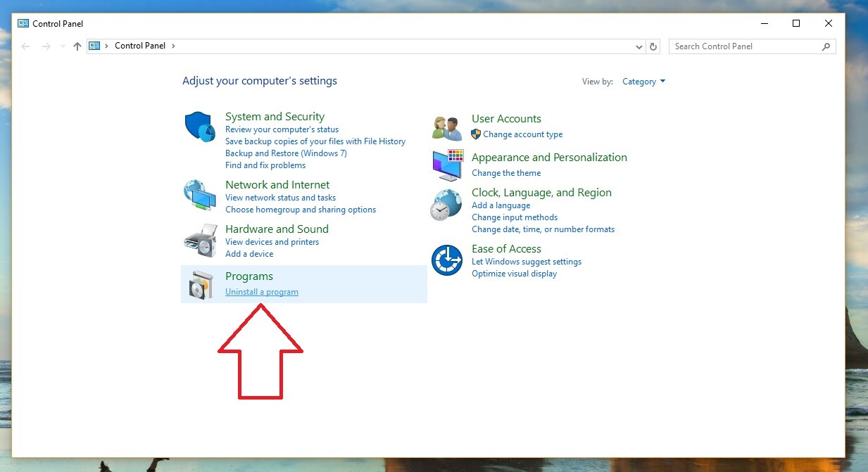Expand the chevron after Control Panel breadcrumb
The width and height of the screenshot is (868, 472).
pyautogui.click(x=173, y=46)
